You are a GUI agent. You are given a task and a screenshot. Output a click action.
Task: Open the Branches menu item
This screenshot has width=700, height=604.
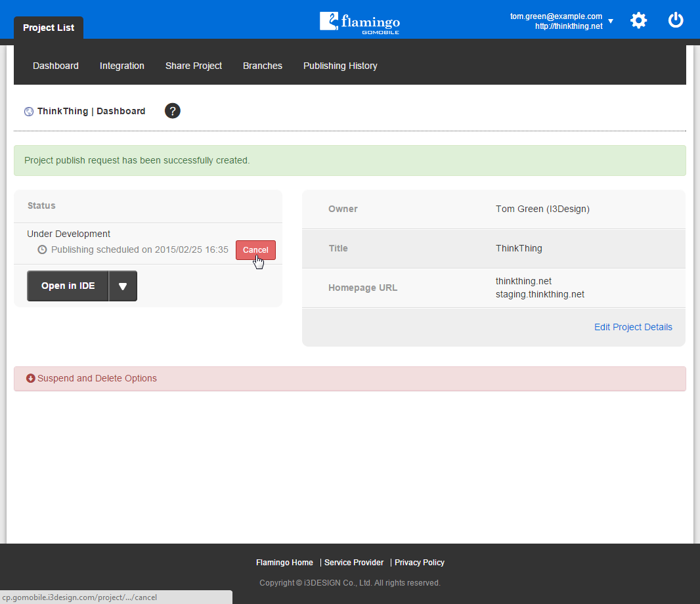263,66
